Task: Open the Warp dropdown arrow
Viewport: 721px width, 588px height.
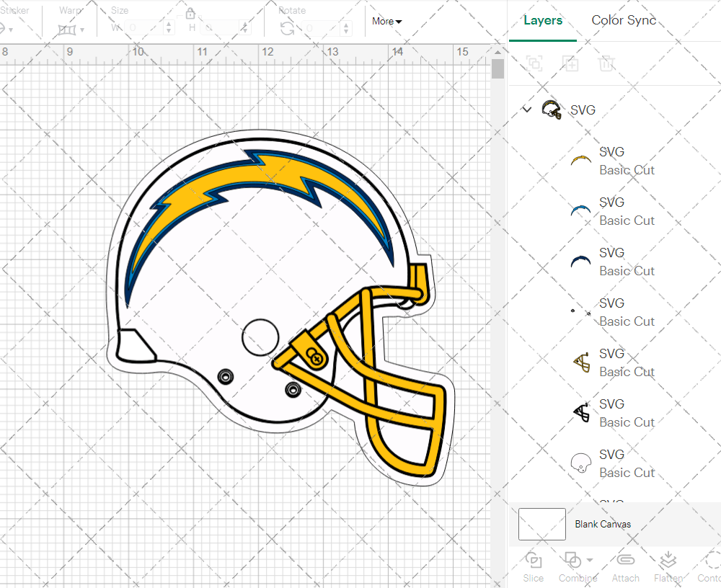Action: [82, 30]
